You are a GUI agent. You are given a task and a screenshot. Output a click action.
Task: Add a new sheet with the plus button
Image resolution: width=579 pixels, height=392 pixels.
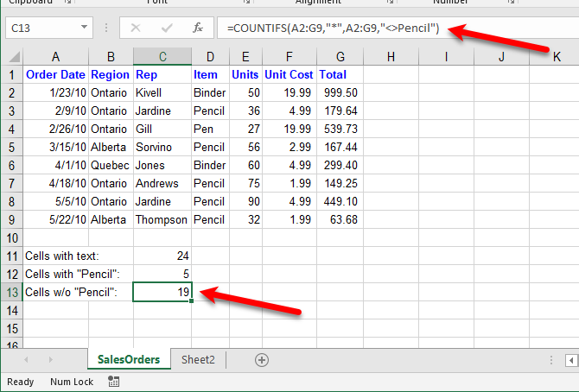[x=262, y=360]
